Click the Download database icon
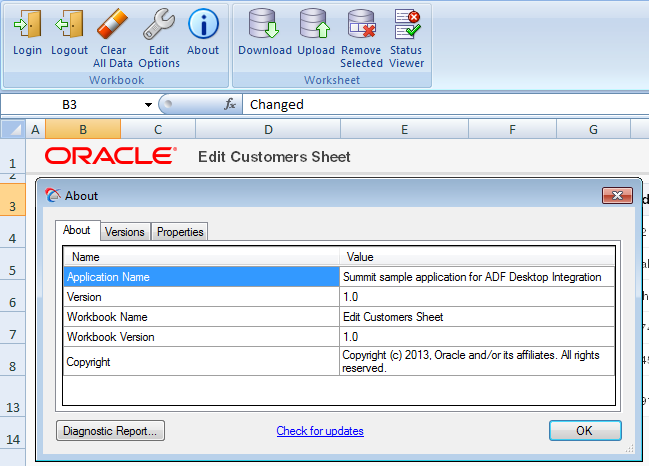 tap(264, 24)
